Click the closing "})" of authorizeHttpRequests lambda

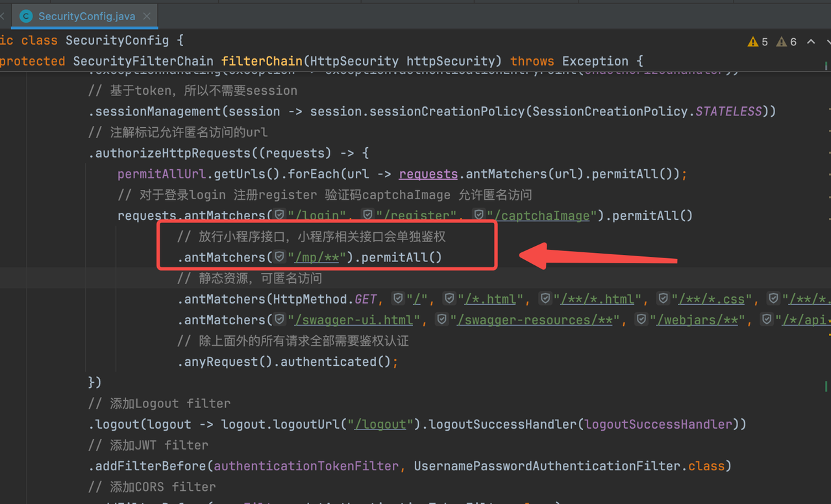point(95,382)
